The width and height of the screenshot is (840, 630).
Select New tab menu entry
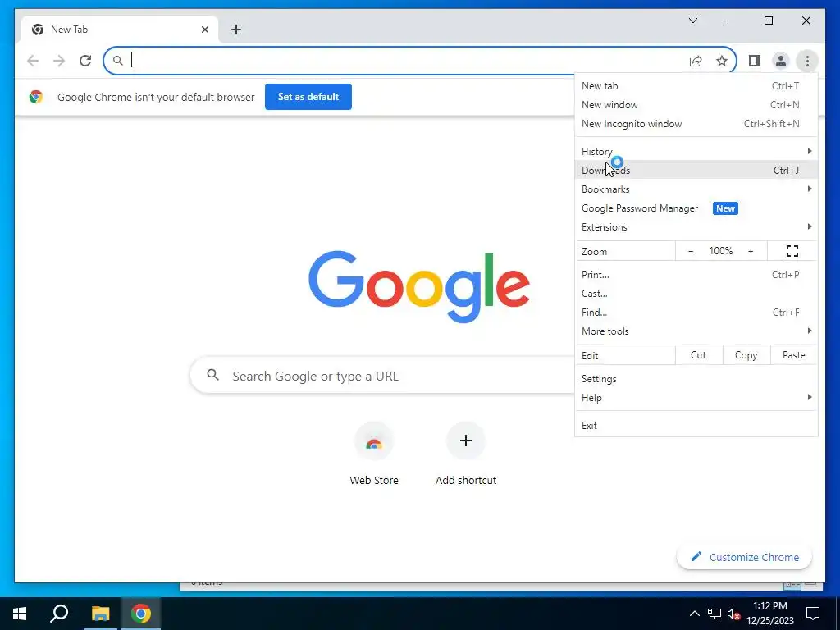click(696, 85)
